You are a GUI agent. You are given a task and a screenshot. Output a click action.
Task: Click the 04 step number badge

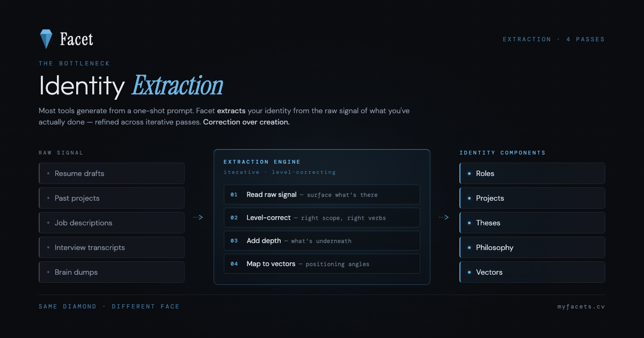click(x=234, y=264)
